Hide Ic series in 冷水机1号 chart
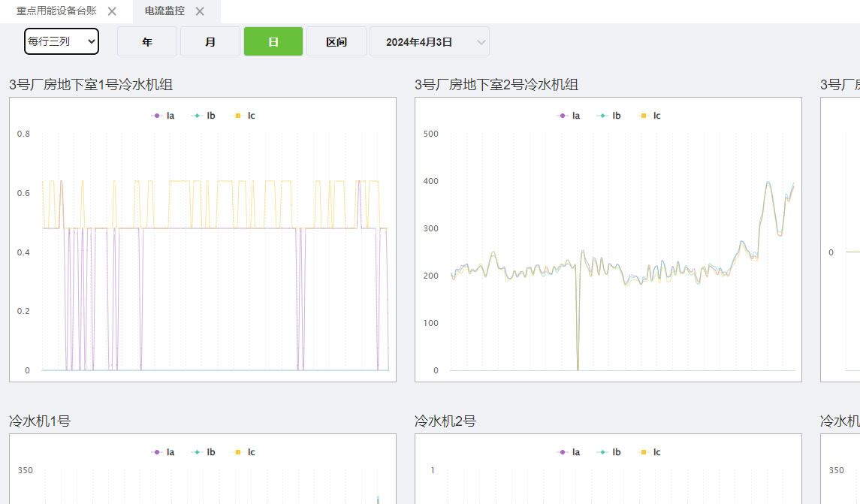Viewport: 860px width, 504px height. [x=244, y=452]
